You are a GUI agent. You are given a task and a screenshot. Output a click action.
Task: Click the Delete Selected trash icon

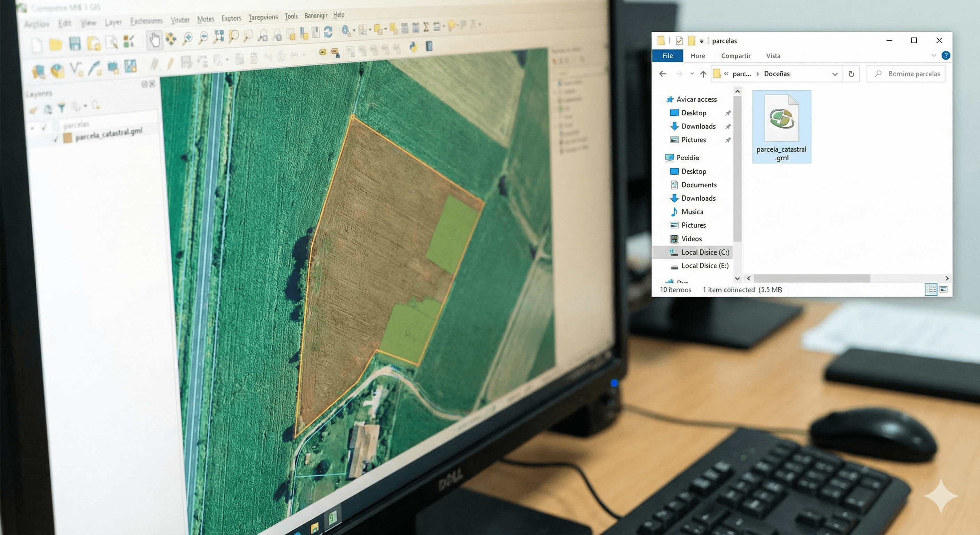coord(254,58)
